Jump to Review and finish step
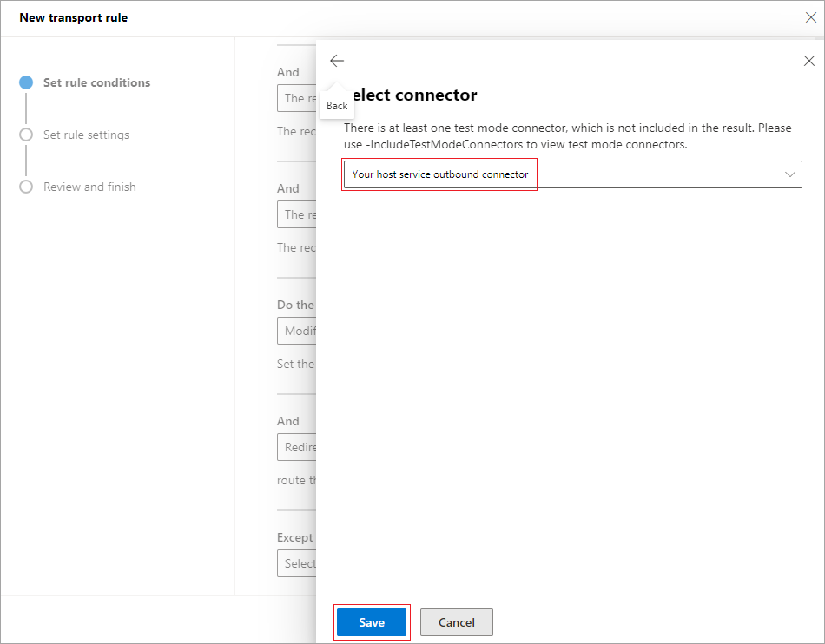 89,187
